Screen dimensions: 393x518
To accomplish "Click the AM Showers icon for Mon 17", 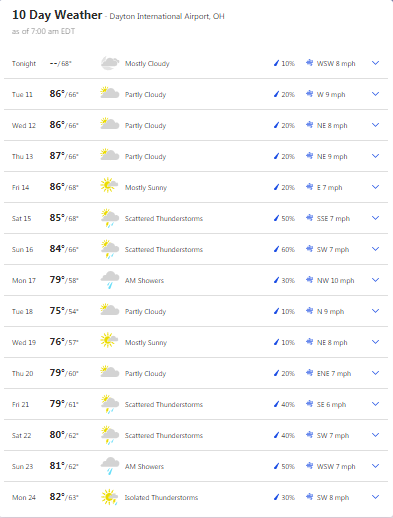I will pyautogui.click(x=110, y=280).
